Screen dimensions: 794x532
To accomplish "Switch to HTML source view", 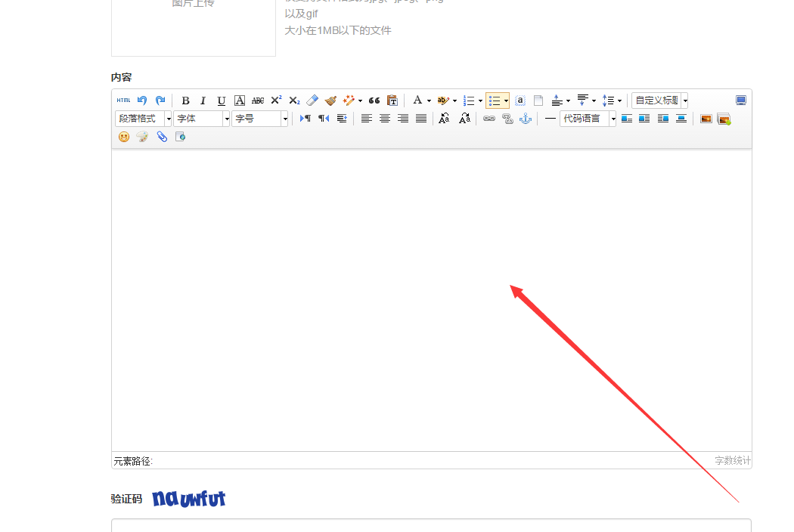I will 123,101.
